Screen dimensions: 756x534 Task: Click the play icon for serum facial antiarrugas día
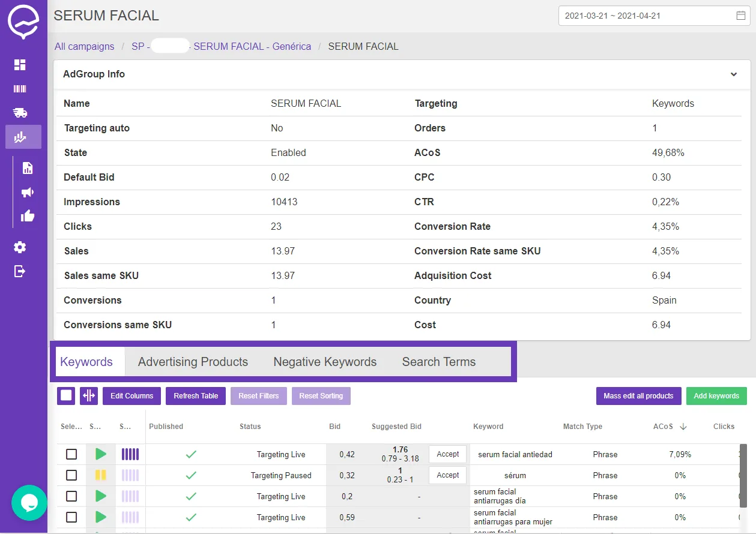tap(101, 496)
